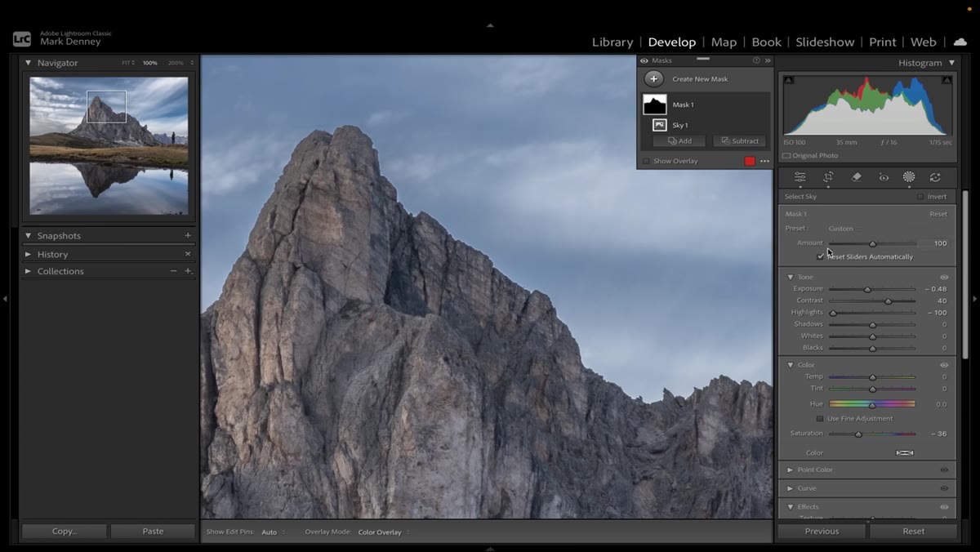980x552 pixels.
Task: Open the Color swatch picker in Color section
Action: click(904, 452)
